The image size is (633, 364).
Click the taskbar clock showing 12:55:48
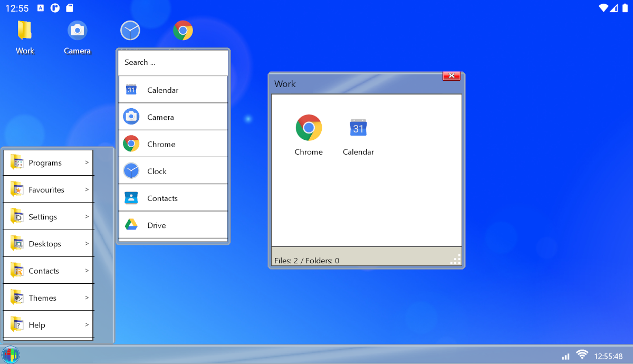click(608, 356)
